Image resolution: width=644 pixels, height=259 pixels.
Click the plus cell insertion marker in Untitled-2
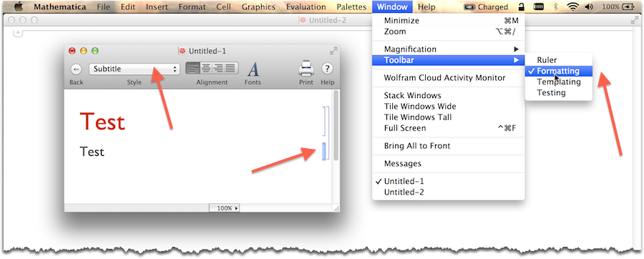(x=17, y=33)
